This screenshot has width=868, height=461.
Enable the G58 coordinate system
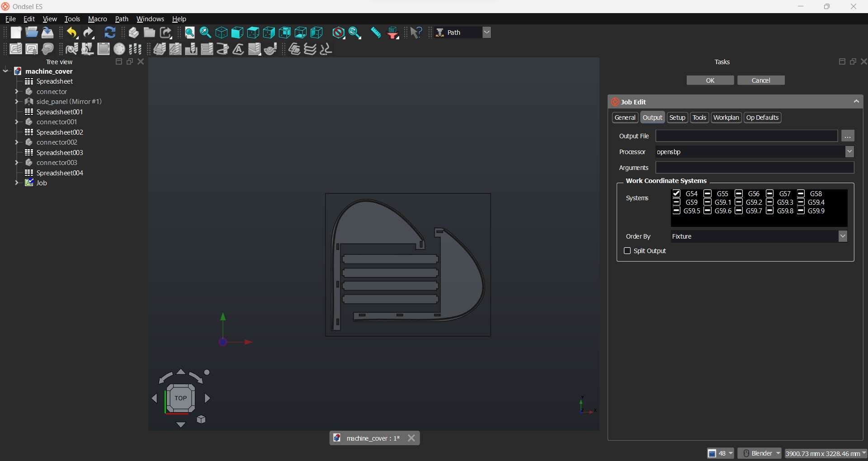[x=801, y=194]
